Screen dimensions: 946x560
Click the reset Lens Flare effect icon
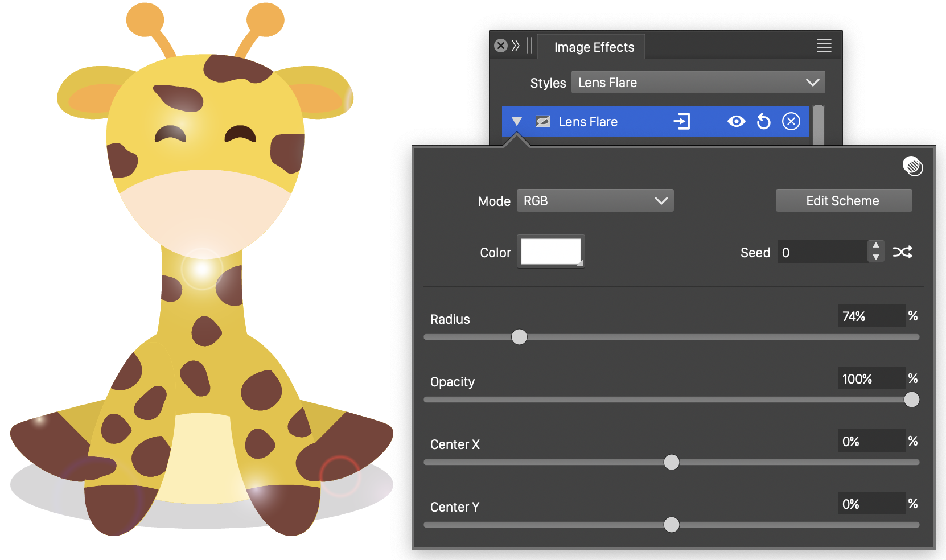click(763, 121)
